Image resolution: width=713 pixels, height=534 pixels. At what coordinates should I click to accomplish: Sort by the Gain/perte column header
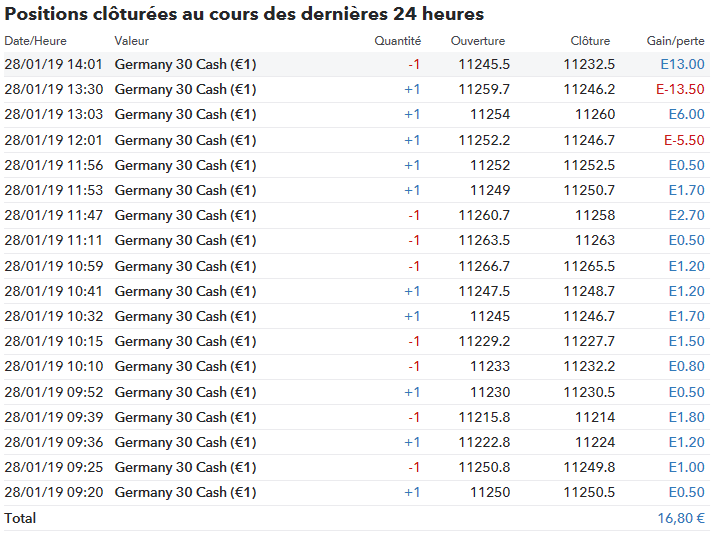click(x=675, y=41)
